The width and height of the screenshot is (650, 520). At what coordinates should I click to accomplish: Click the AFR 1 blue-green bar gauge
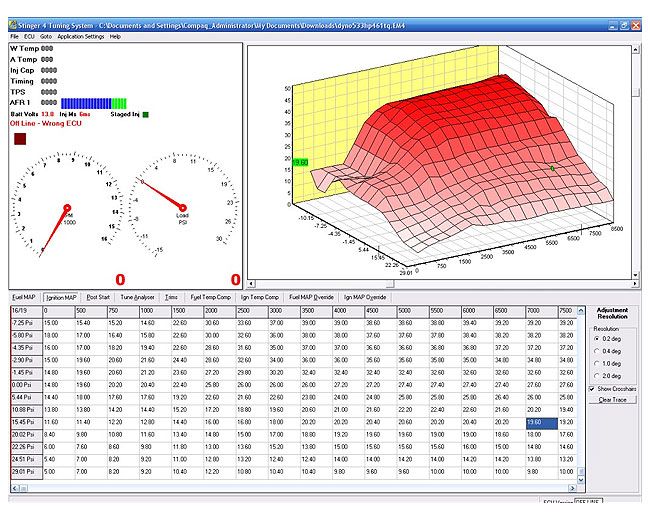click(94, 104)
